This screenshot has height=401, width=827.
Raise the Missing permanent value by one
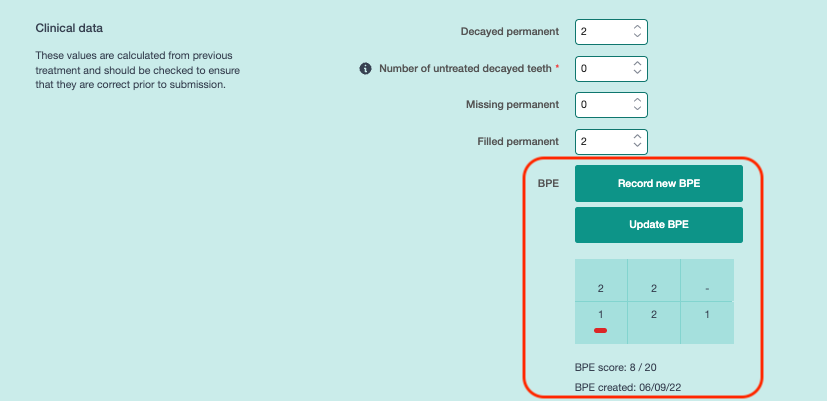[x=637, y=100]
